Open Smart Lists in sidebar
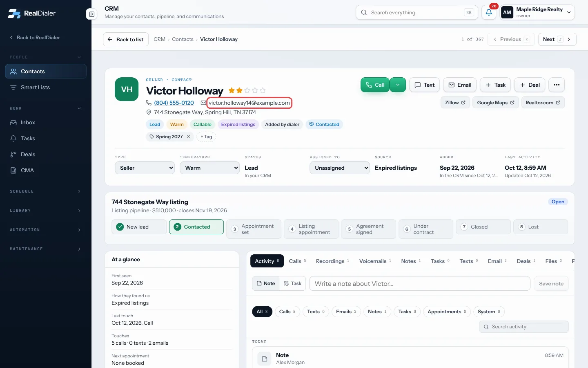Screen dimensions: 588x368 tap(46, 87)
